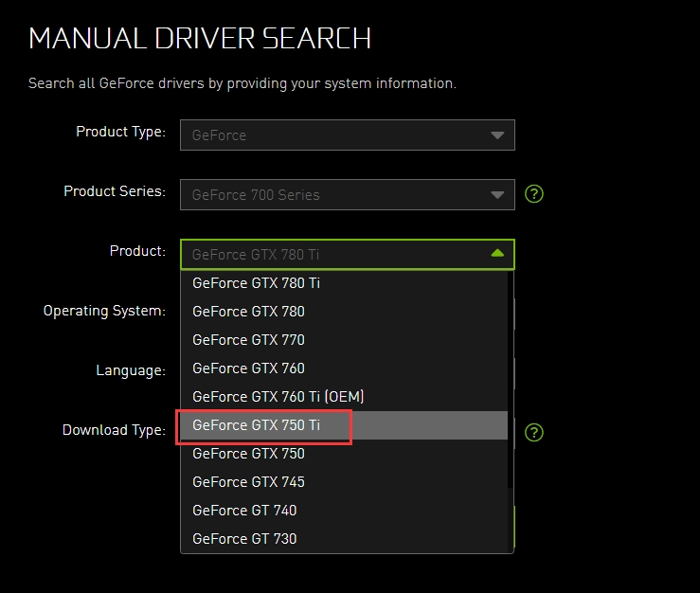Select GeForce GTX 780 option
This screenshot has width=700, height=593.
point(344,312)
